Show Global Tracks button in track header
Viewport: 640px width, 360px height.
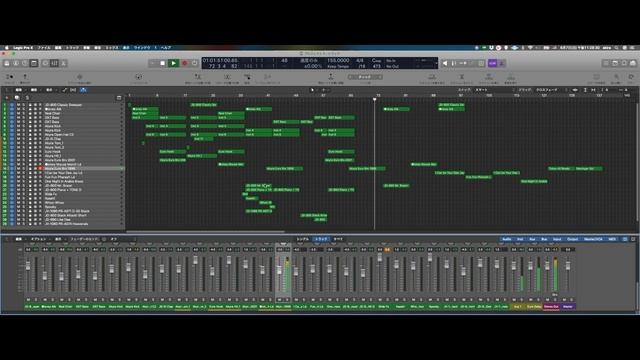[x=119, y=98]
